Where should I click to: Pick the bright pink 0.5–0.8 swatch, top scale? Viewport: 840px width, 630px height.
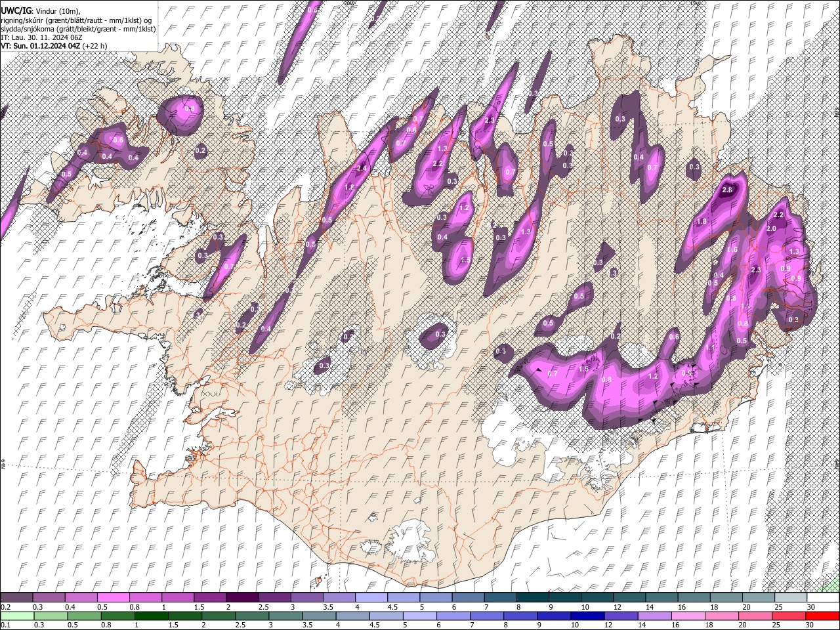113,597
